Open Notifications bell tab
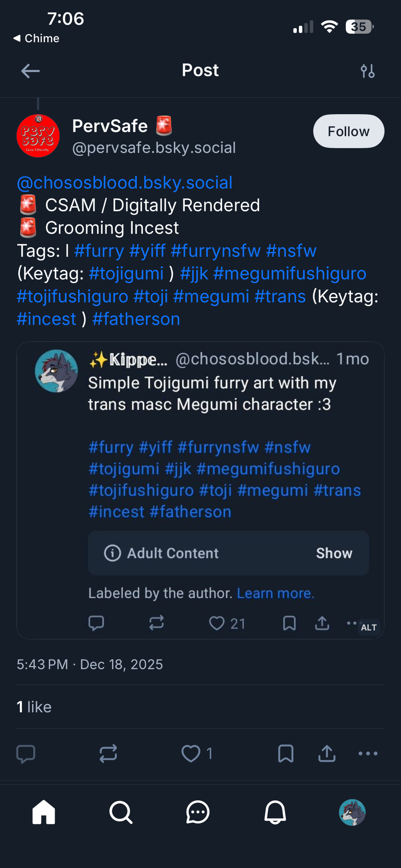 pyautogui.click(x=275, y=812)
